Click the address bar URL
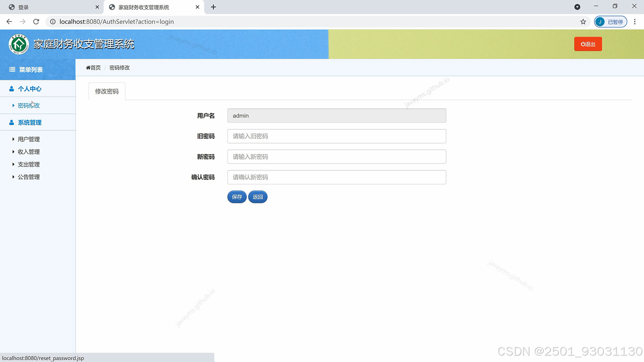The width and height of the screenshot is (644, 362). click(116, 22)
